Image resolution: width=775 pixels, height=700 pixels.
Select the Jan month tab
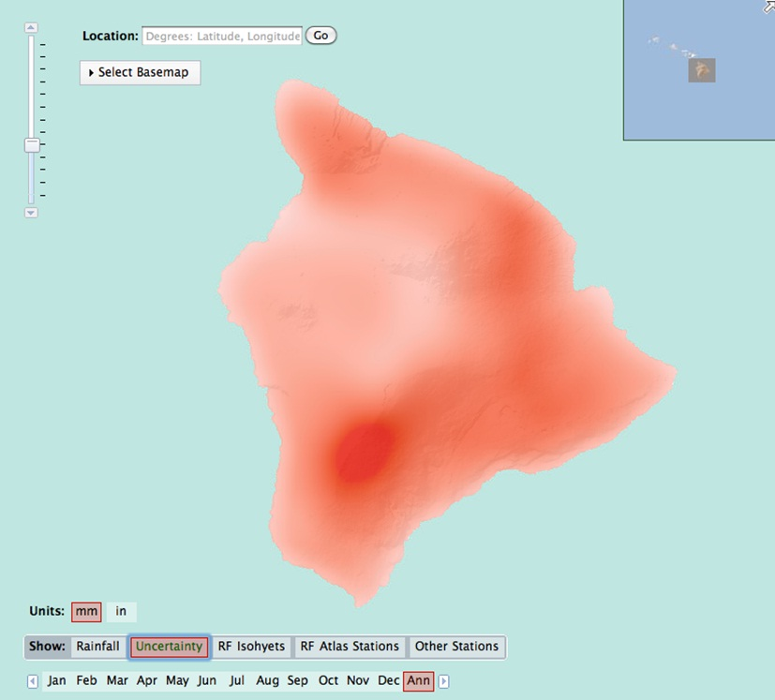57,681
